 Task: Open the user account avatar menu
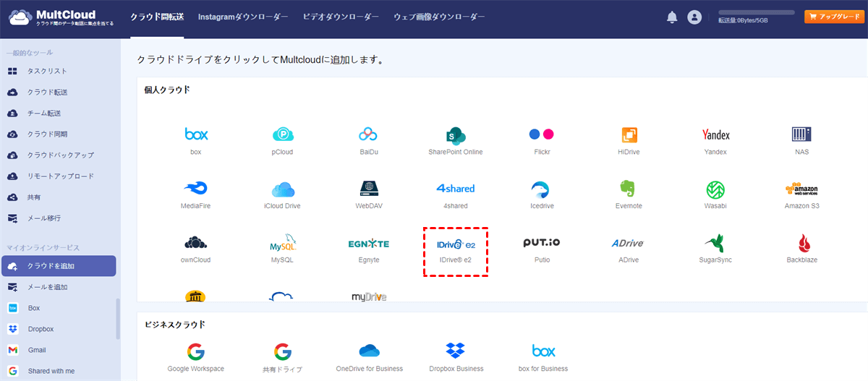tap(694, 17)
